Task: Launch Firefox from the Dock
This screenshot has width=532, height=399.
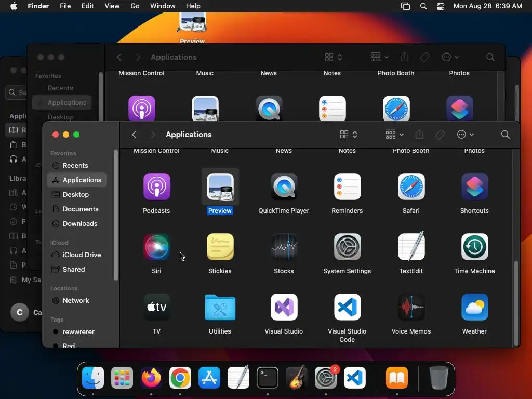Action: click(x=151, y=378)
